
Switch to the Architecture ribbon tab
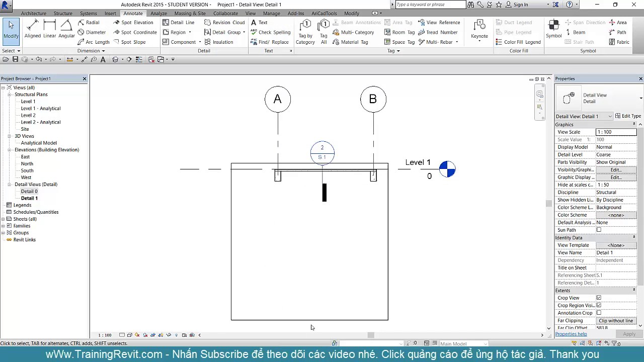[34, 14]
